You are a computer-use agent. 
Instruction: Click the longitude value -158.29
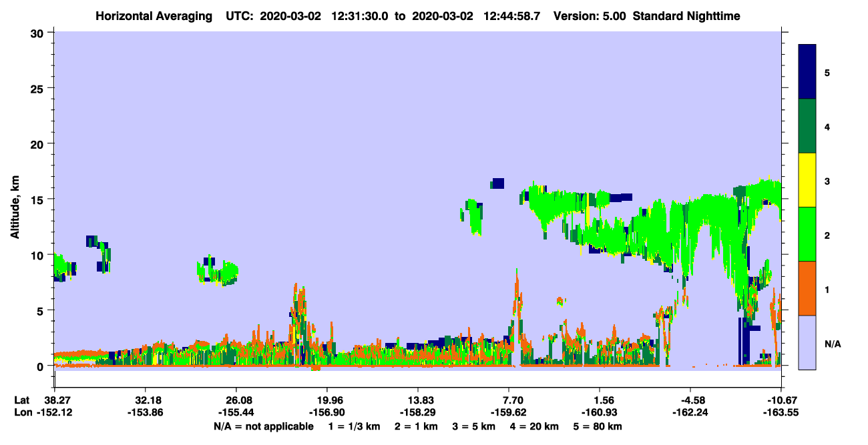click(x=417, y=413)
